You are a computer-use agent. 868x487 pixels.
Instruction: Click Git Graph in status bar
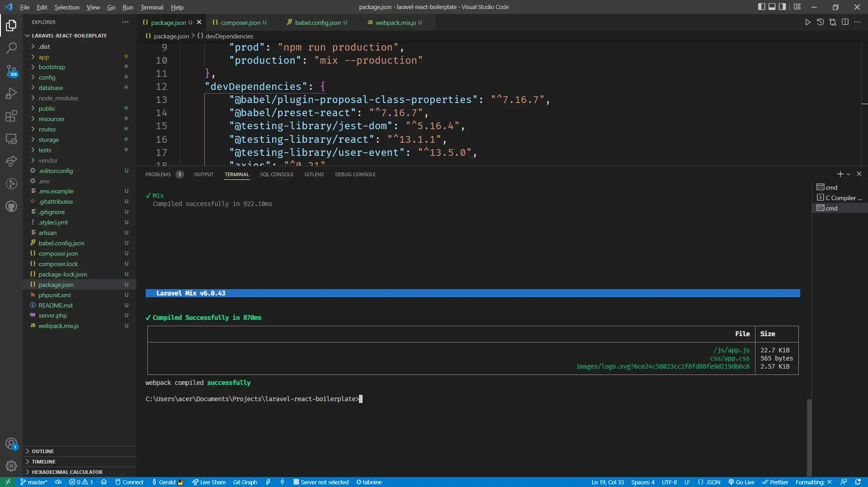tap(245, 482)
